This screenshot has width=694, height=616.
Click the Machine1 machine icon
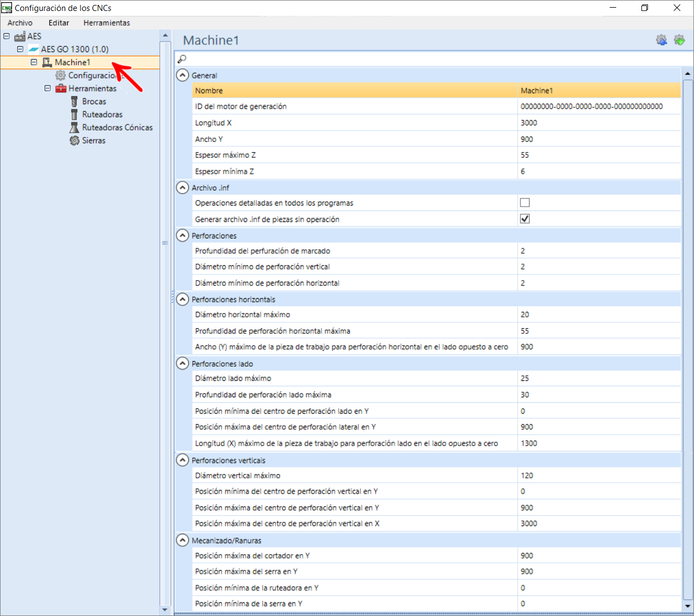pyautogui.click(x=47, y=62)
